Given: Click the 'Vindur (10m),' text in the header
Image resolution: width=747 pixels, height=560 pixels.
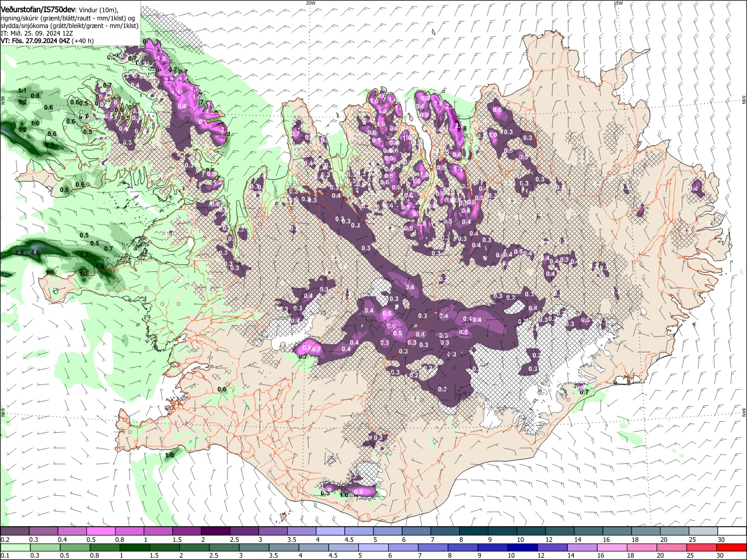Looking at the screenshot, I should point(98,9).
